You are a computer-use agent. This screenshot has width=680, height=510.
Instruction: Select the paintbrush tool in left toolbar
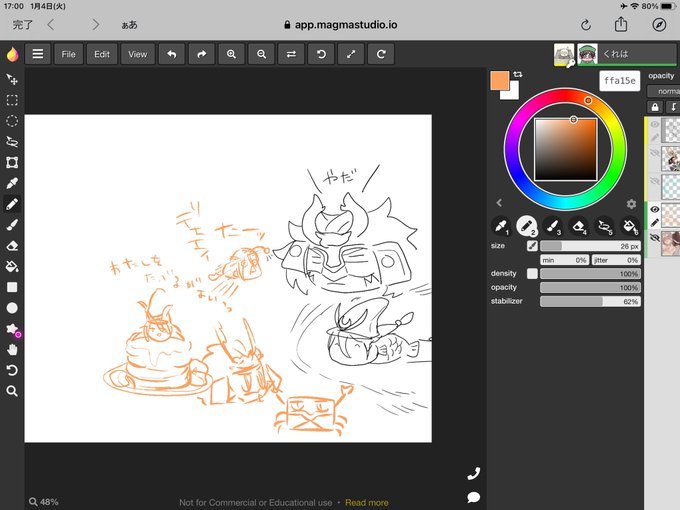point(12,225)
